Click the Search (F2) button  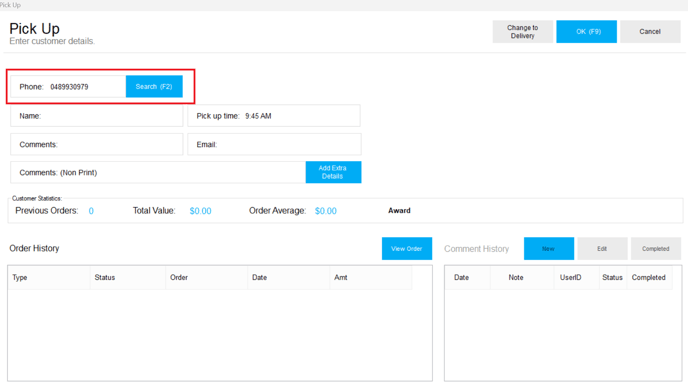pos(154,86)
